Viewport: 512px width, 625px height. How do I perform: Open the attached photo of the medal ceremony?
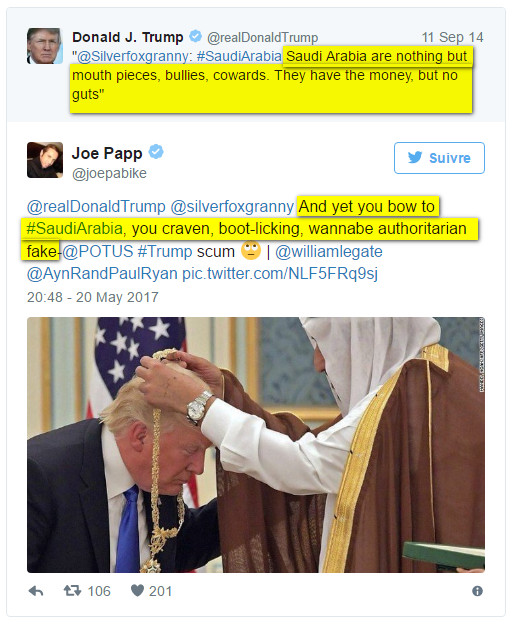(256, 445)
